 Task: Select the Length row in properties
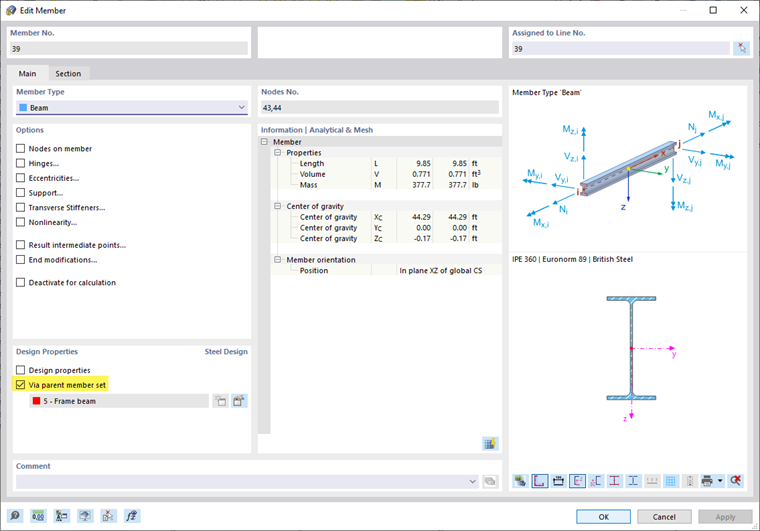(387, 163)
